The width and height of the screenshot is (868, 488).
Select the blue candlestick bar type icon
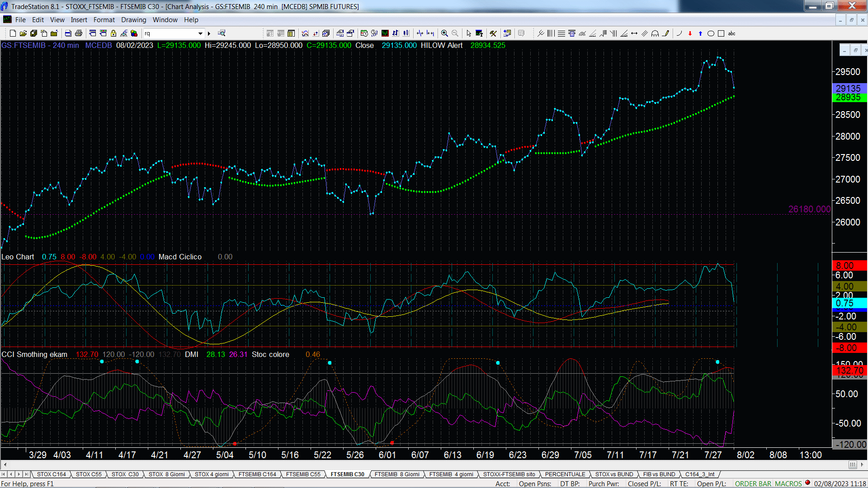(406, 33)
